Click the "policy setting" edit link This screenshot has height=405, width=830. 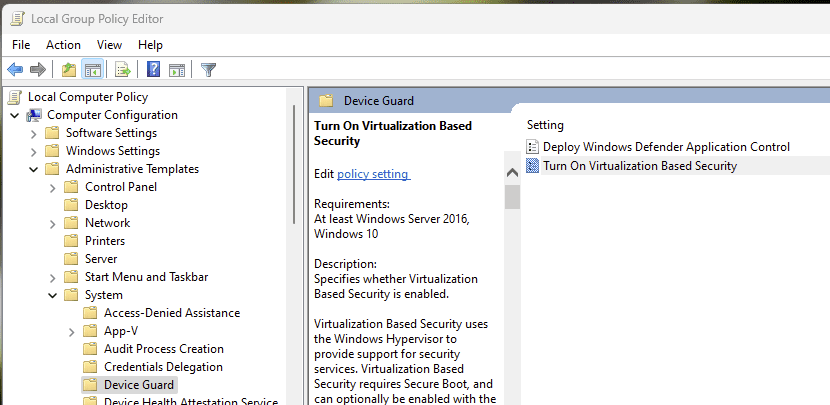tap(373, 174)
